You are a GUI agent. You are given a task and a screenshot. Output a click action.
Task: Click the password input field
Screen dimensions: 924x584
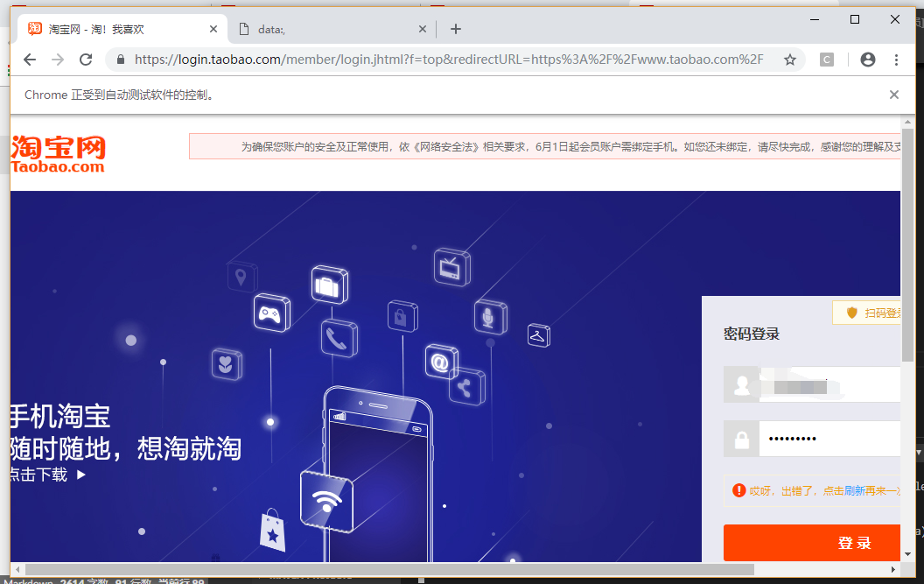click(x=829, y=439)
